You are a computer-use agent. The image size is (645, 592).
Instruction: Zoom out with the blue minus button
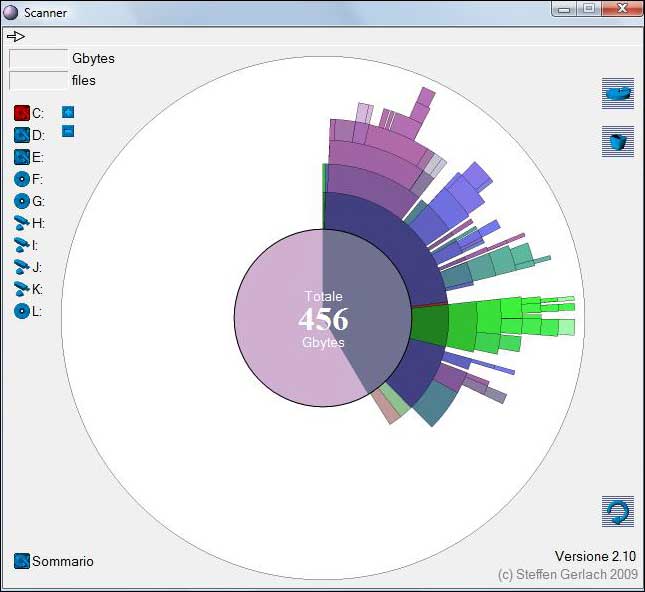68,131
